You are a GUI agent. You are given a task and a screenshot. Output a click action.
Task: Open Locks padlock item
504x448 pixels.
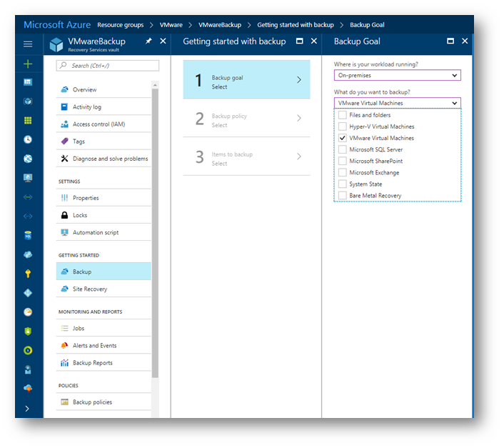(65, 215)
